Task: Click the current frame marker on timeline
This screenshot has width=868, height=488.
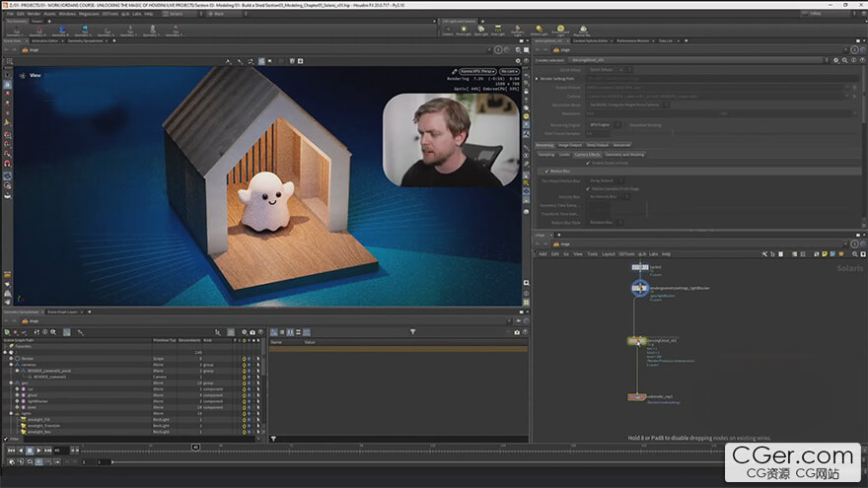Action: coord(195,447)
